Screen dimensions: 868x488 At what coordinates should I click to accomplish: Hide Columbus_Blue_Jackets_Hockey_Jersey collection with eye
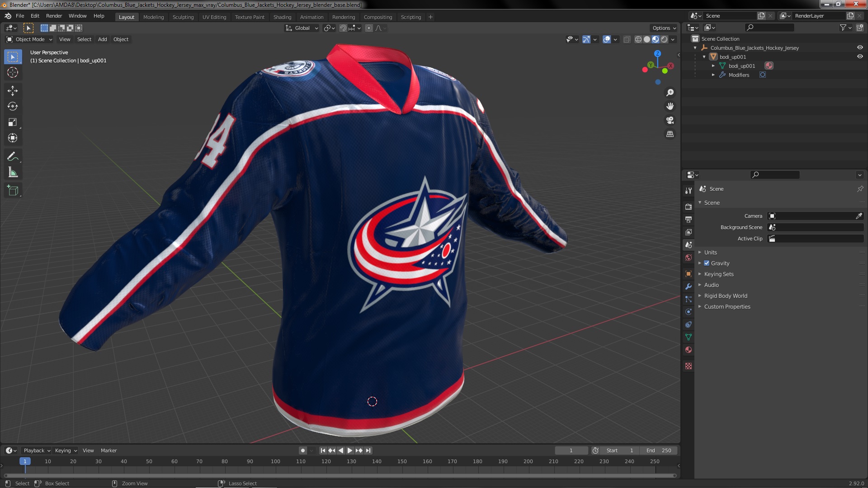(x=860, y=47)
